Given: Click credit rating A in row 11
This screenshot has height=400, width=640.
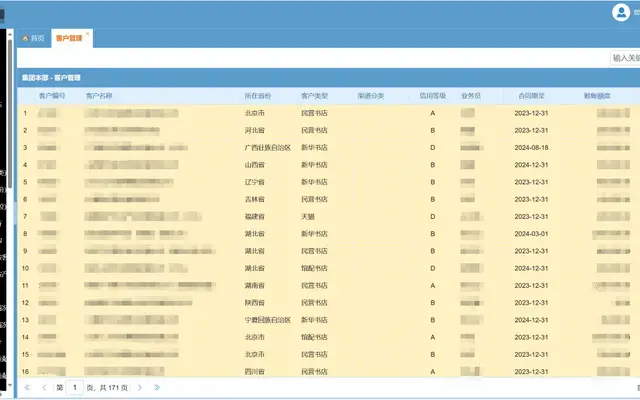Looking at the screenshot, I should coord(433,285).
